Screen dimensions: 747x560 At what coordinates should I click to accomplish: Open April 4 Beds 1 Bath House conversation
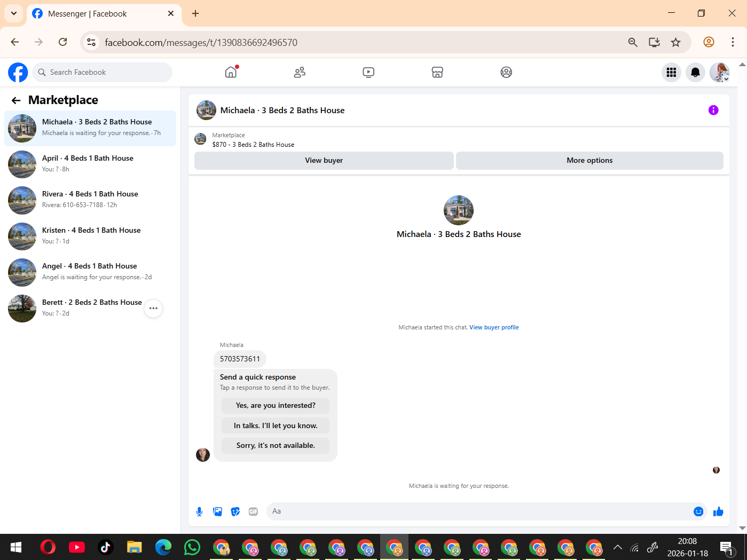(90, 164)
